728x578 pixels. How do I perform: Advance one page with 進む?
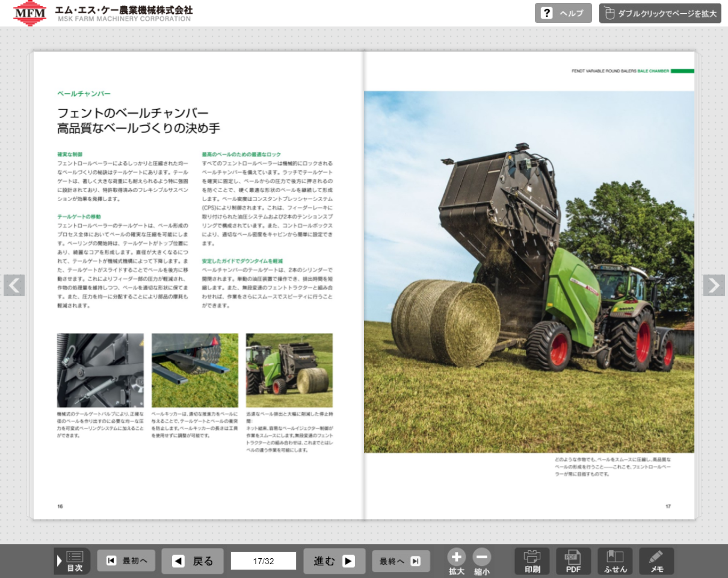[334, 561]
